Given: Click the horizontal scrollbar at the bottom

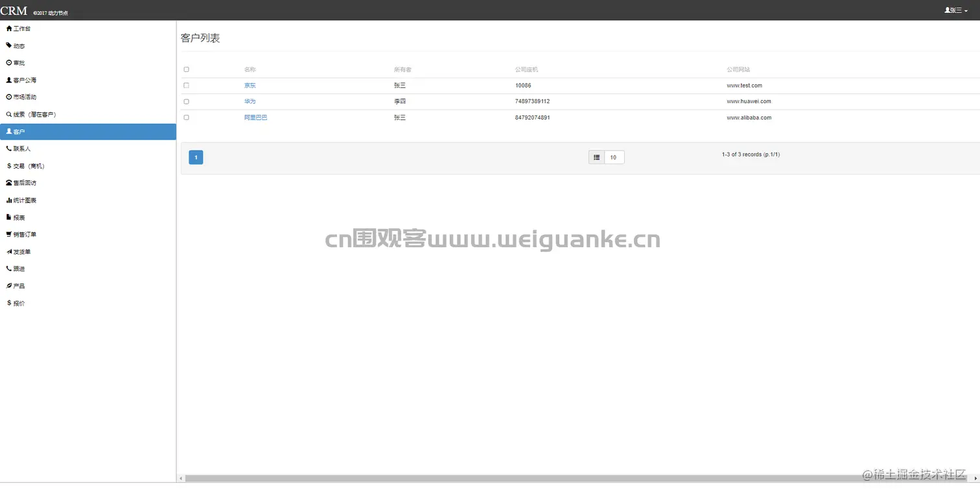Looking at the screenshot, I should tap(577, 478).
